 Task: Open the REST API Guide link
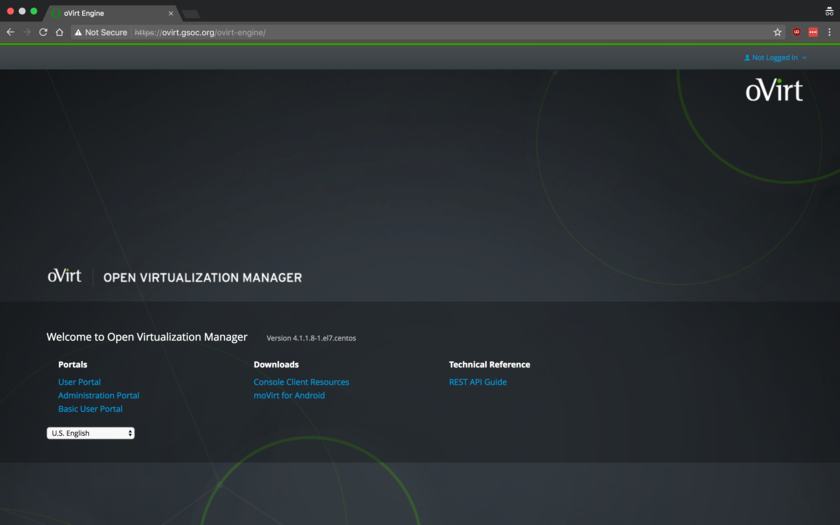click(x=478, y=382)
